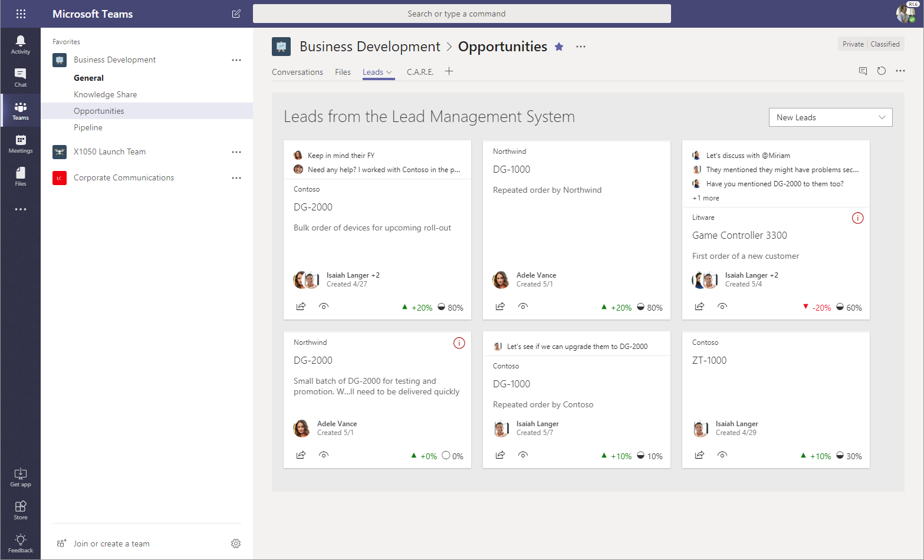
Task: Open Chat from the left rail
Action: (x=21, y=77)
